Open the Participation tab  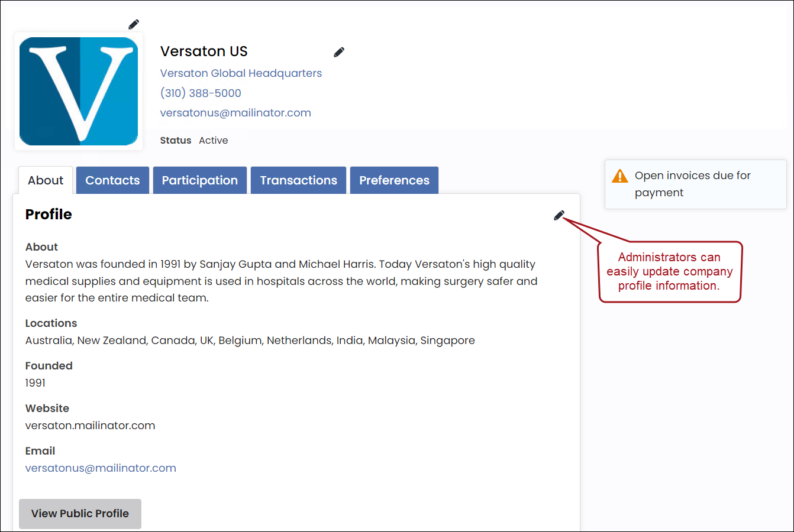click(200, 180)
